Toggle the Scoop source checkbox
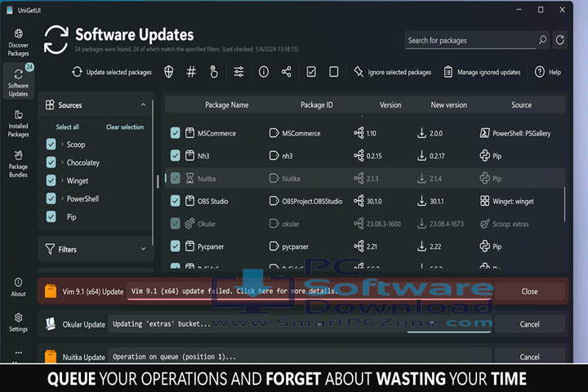 pyautogui.click(x=51, y=144)
